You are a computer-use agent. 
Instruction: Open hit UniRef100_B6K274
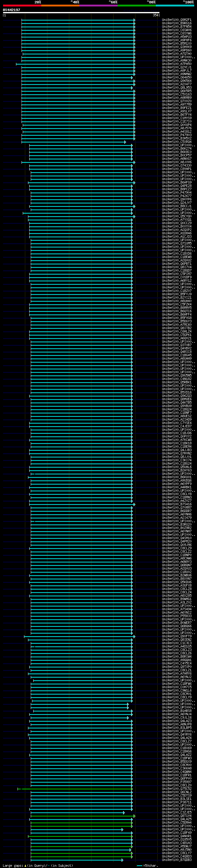pyautogui.click(x=177, y=149)
